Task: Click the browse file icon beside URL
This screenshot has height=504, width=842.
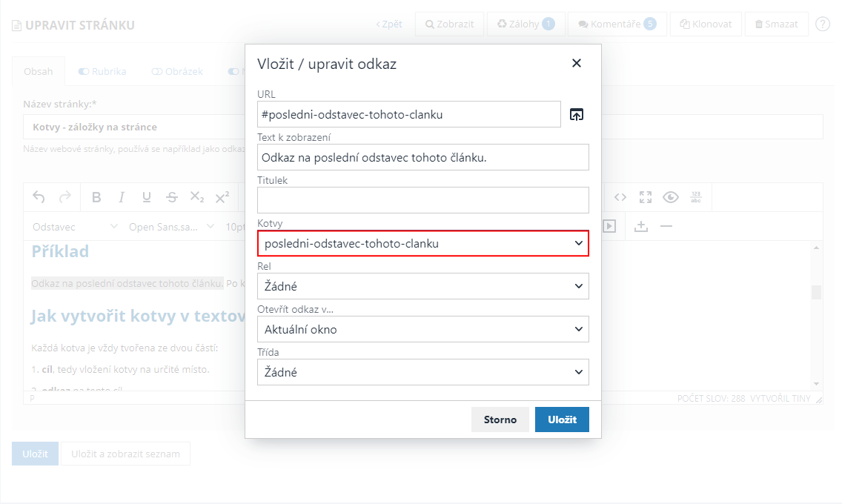Action: pyautogui.click(x=577, y=114)
